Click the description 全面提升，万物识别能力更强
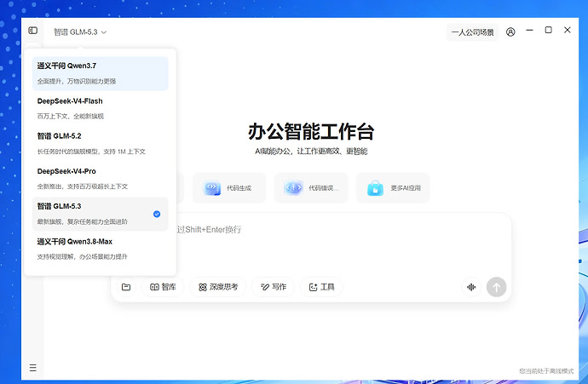The image size is (588, 384). pyautogui.click(x=77, y=81)
